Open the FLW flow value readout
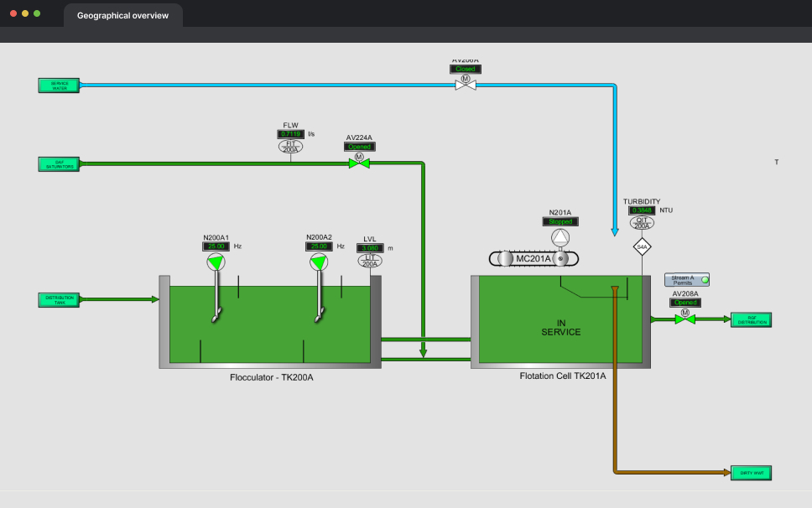Viewport: 812px width, 508px height. pyautogui.click(x=290, y=133)
